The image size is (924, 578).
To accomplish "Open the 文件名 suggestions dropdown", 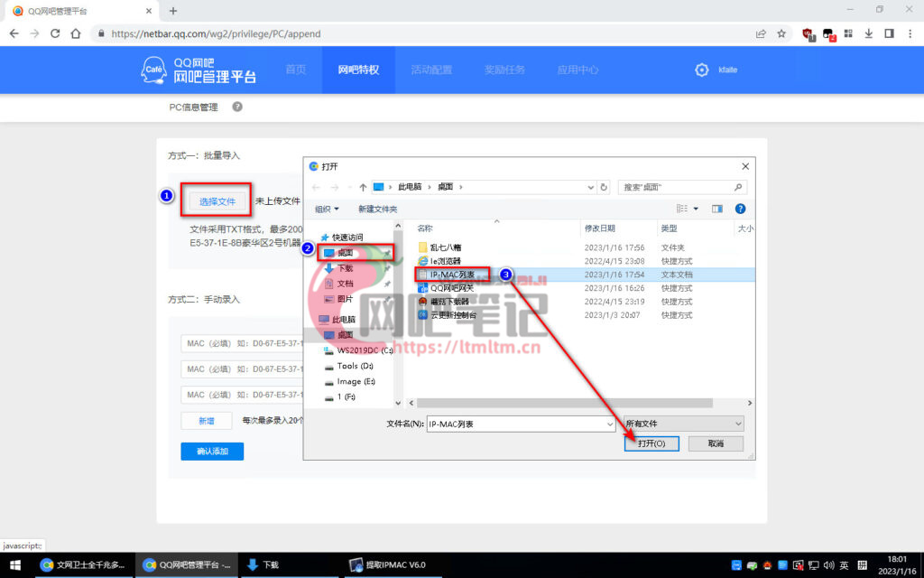I will coord(610,424).
